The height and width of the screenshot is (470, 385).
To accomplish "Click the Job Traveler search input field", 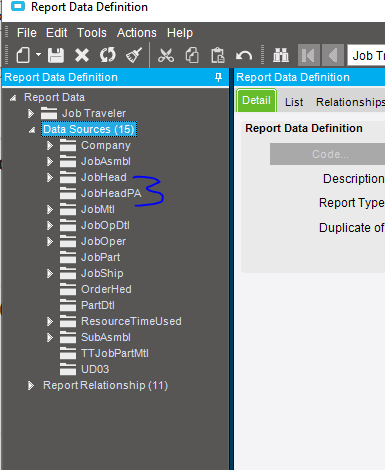I will point(366,55).
